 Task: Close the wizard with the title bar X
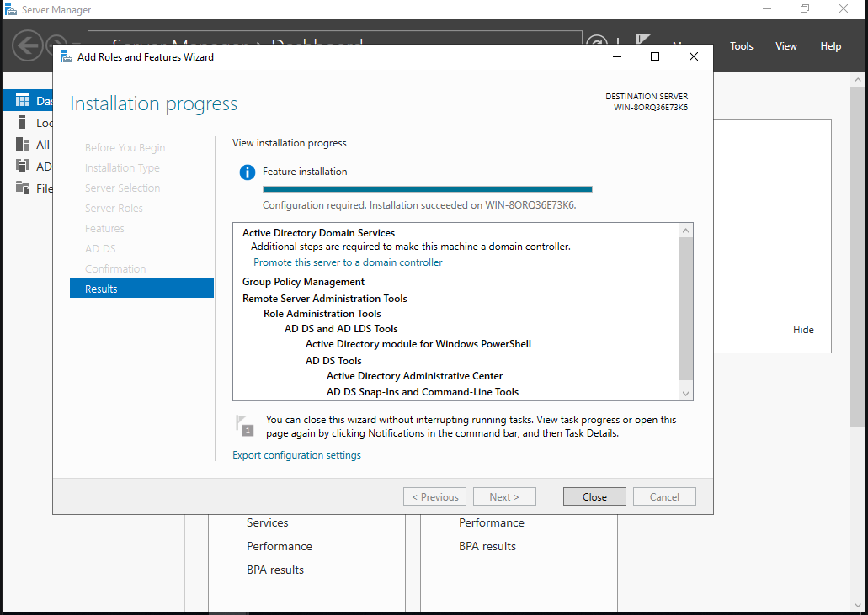(x=694, y=56)
